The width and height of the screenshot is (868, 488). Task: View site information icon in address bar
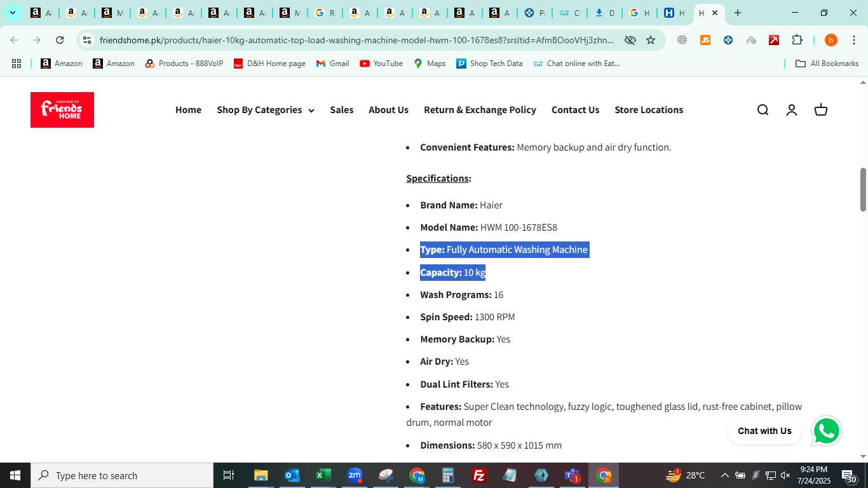[x=87, y=40]
